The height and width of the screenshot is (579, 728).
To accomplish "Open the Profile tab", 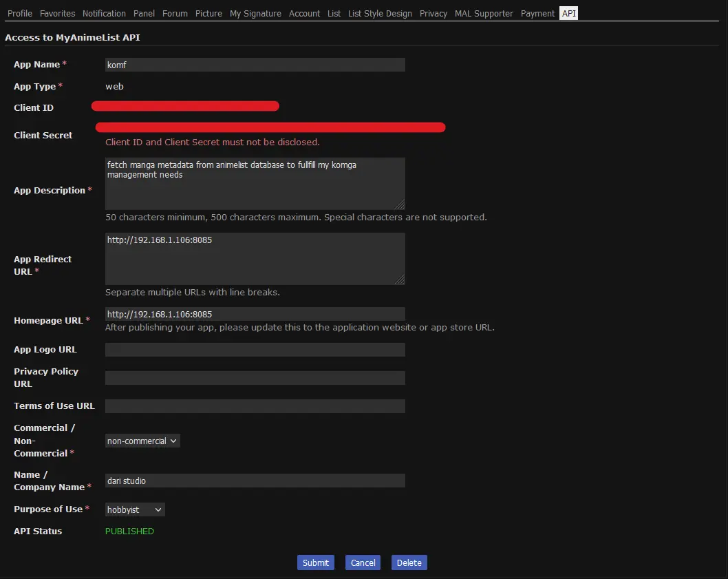I will click(20, 13).
